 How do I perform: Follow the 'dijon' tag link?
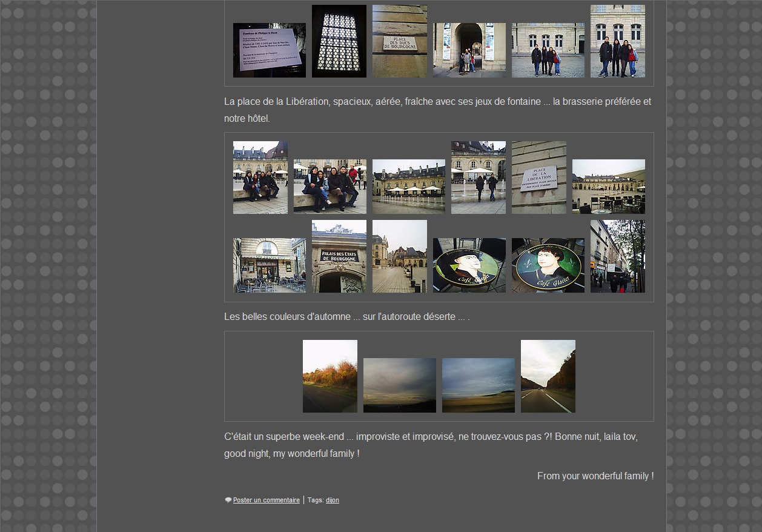(332, 500)
